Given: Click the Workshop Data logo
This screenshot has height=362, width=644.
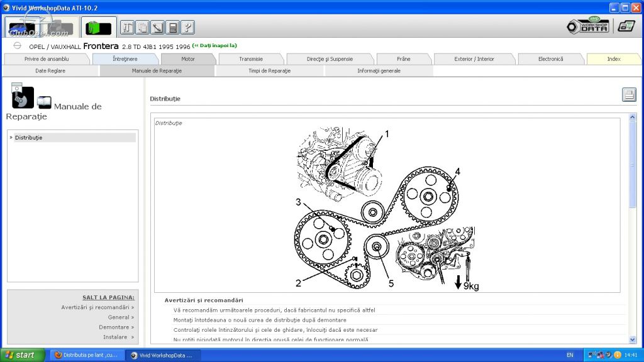Looking at the screenshot, I should click(x=588, y=26).
